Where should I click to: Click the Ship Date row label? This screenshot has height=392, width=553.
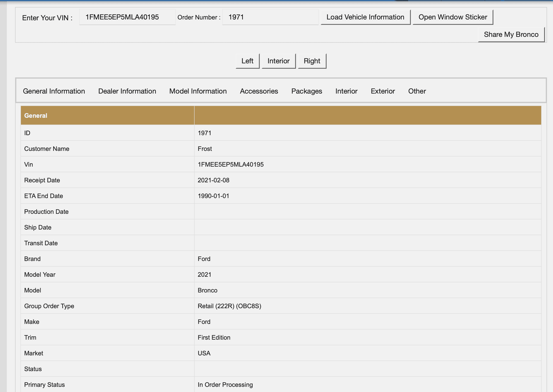tap(38, 227)
